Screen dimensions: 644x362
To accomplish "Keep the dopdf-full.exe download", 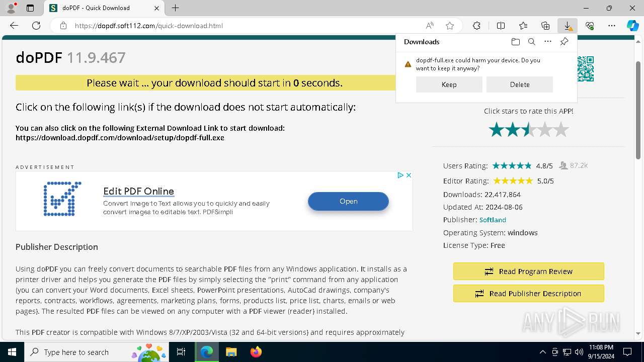I will (x=449, y=84).
